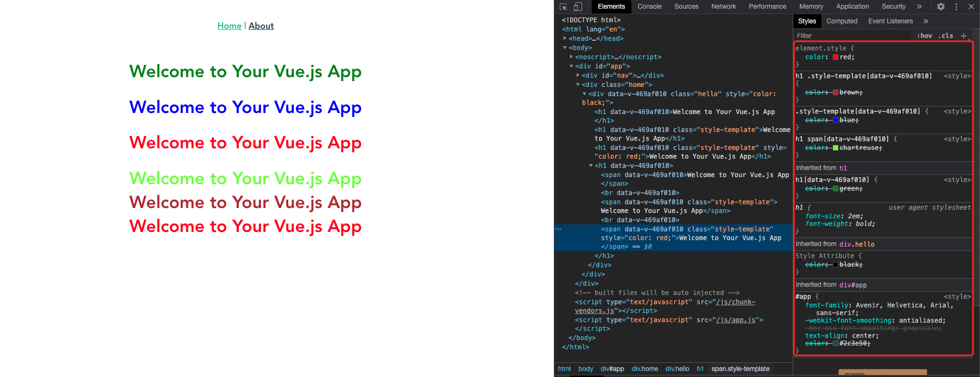Image resolution: width=980 pixels, height=377 pixels.
Task: Expand the head node
Action: 565,39
